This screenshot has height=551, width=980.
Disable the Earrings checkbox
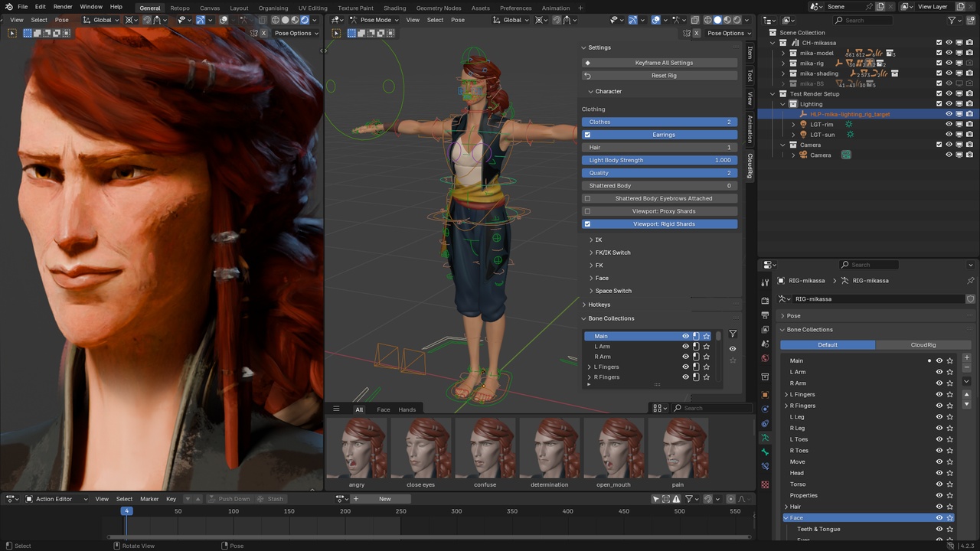(588, 135)
